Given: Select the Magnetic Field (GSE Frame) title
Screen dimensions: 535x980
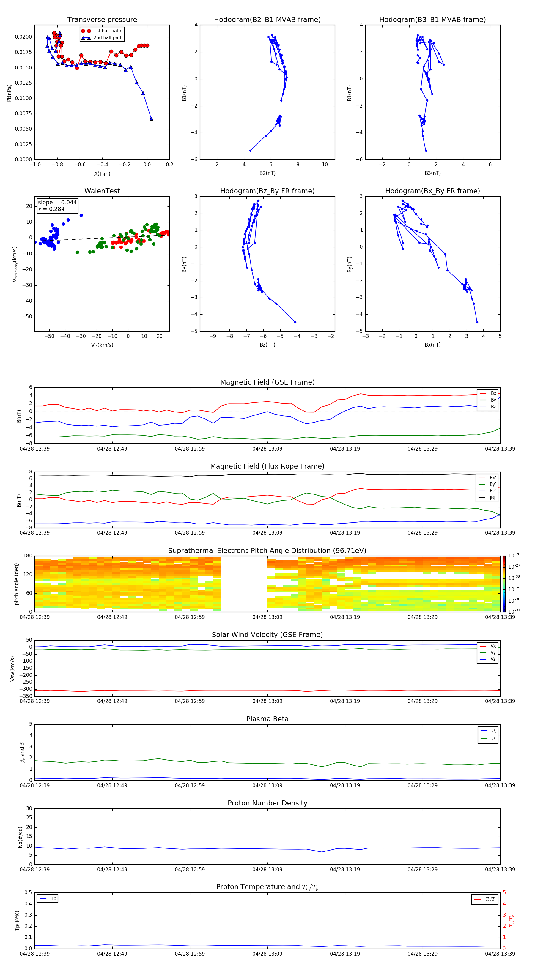Looking at the screenshot, I should pos(267,382).
